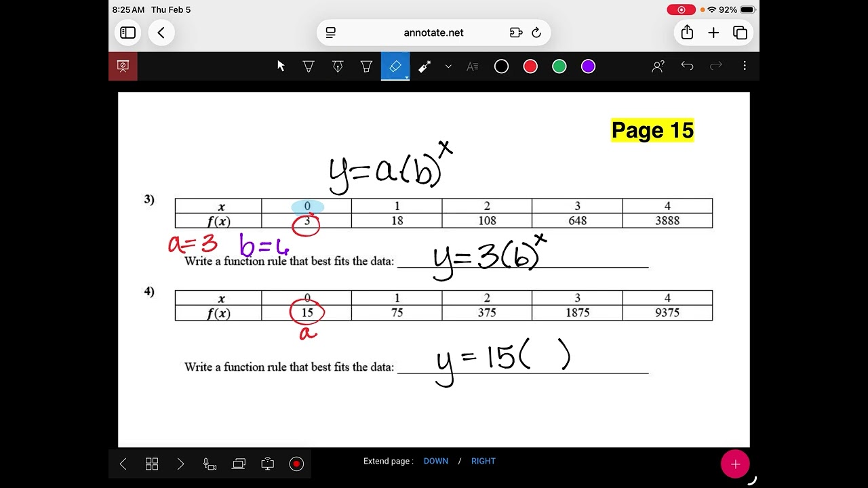
Task: Select the text tool
Action: [473, 66]
